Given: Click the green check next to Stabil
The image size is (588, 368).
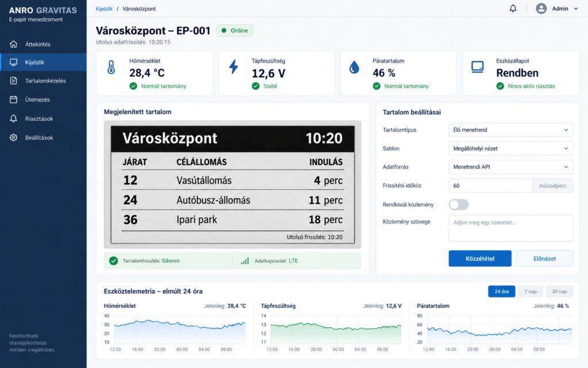Looking at the screenshot, I should (x=256, y=86).
